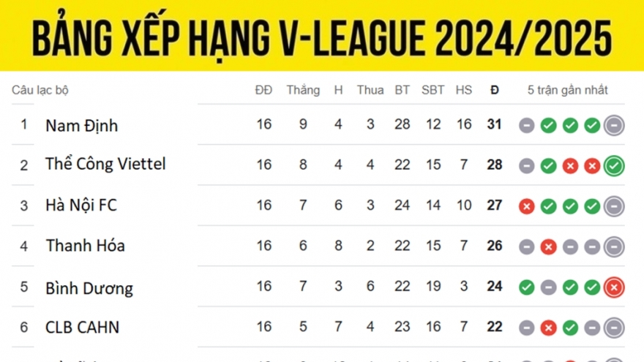
Task: Click the Thắng column header
Action: coord(303,91)
